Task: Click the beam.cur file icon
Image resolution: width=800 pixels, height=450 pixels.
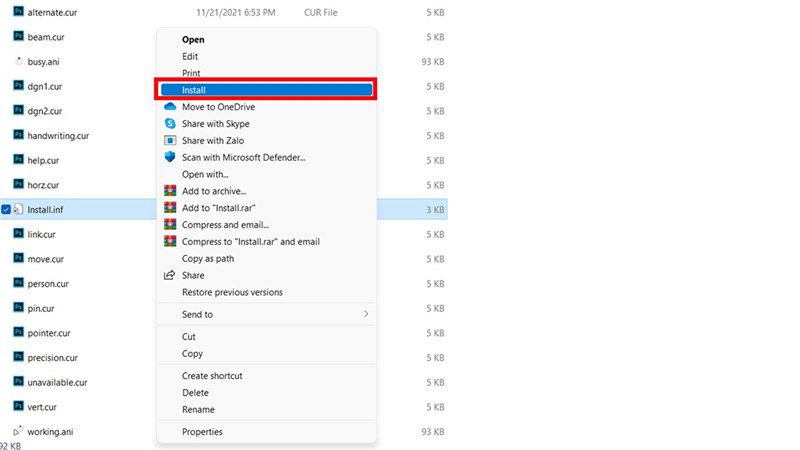Action: pos(18,36)
